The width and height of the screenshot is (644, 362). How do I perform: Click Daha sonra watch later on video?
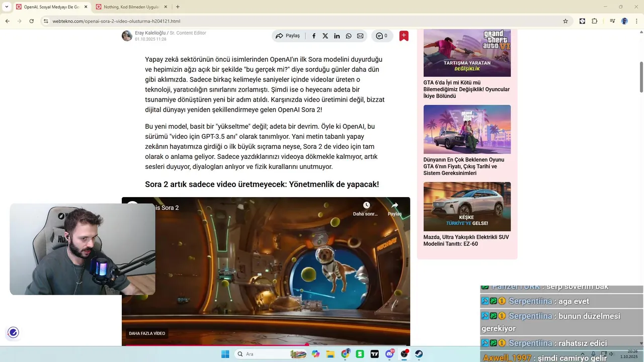point(366,209)
